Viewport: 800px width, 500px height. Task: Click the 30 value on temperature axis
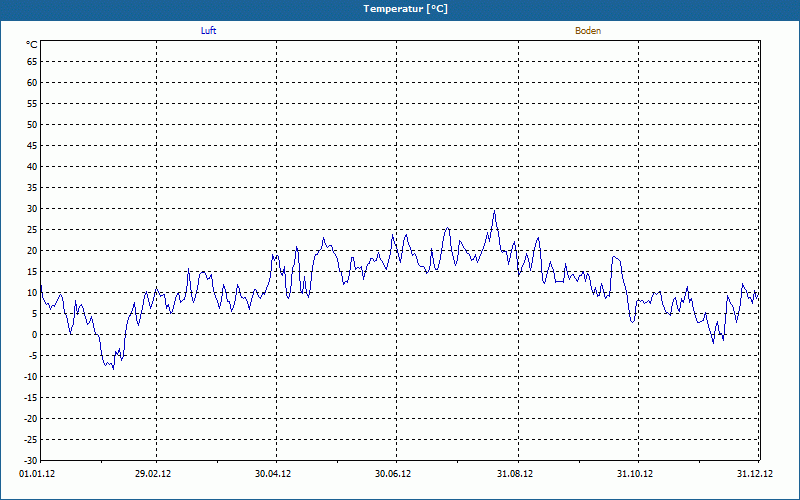coord(32,209)
